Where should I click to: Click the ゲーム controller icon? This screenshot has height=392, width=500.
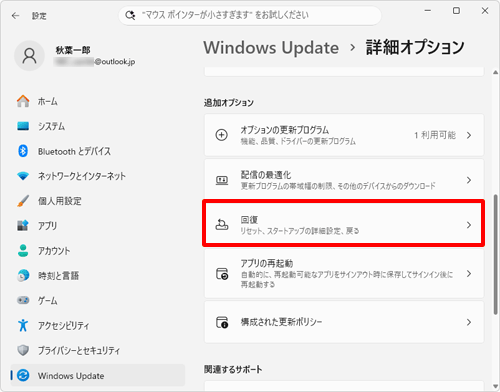pos(23,300)
